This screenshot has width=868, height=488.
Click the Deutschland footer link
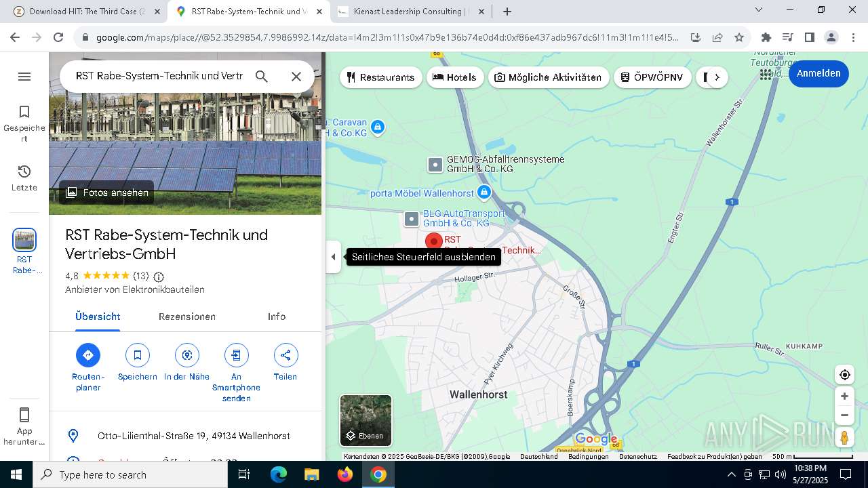539,457
